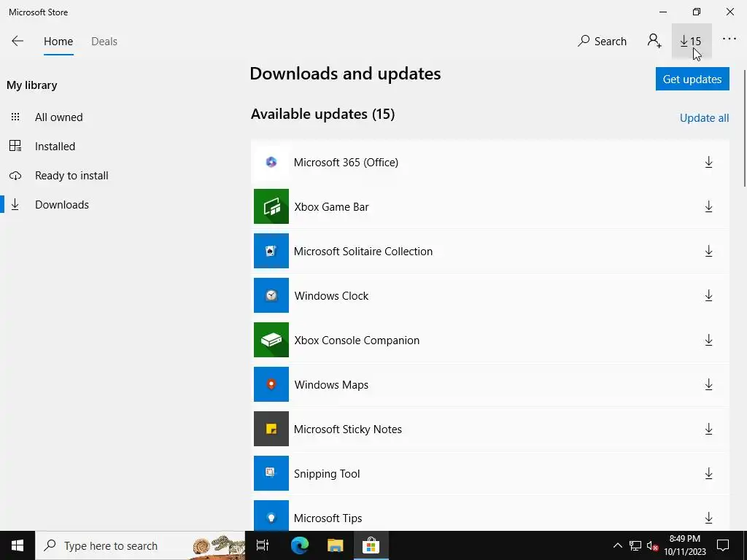747x560 pixels.
Task: Click Microsoft 365 (Office) app name
Action: coord(346,163)
